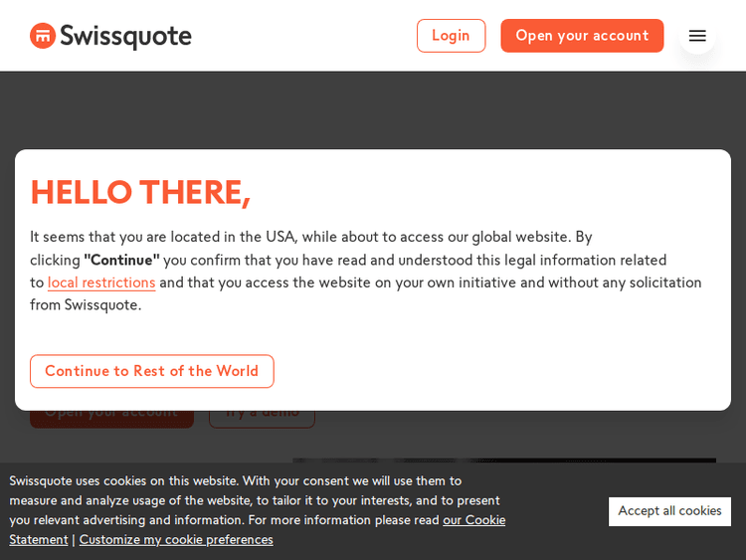Click the bold "Continue" word in the dialog text
This screenshot has height=560, width=746.
pos(121,260)
